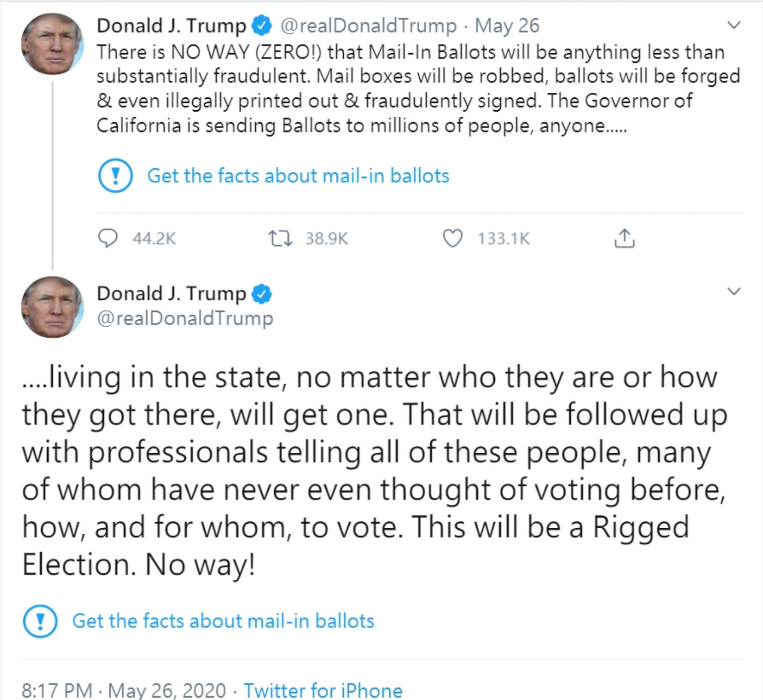This screenshot has width=763, height=700.
Task: Open profile photo on second tweet
Action: coord(52,307)
